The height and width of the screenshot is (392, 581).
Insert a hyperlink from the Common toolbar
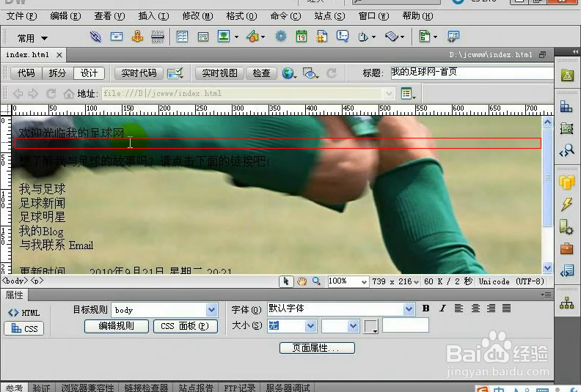[95, 37]
